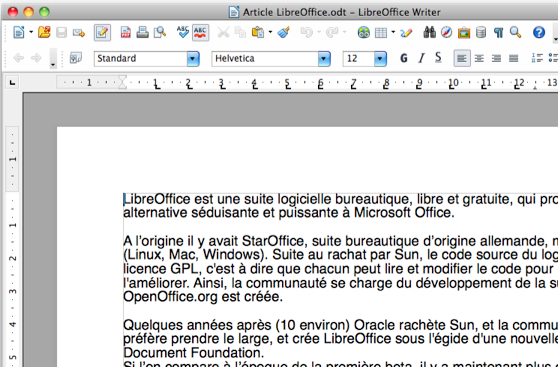Click the hourglass indent marker on ruler
The image size is (558, 367).
[122, 82]
